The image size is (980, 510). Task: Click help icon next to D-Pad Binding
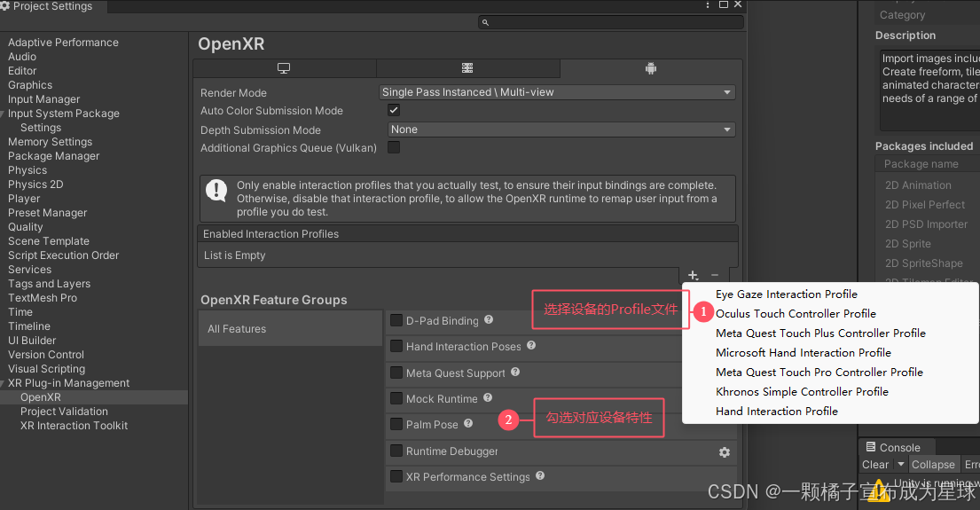click(489, 319)
